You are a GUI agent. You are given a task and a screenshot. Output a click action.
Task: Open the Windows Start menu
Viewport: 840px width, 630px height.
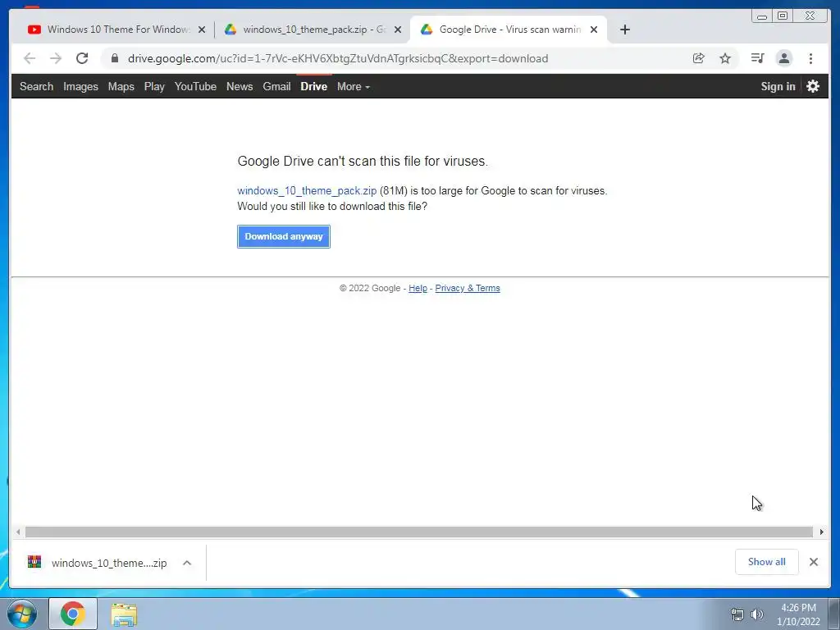point(21,614)
